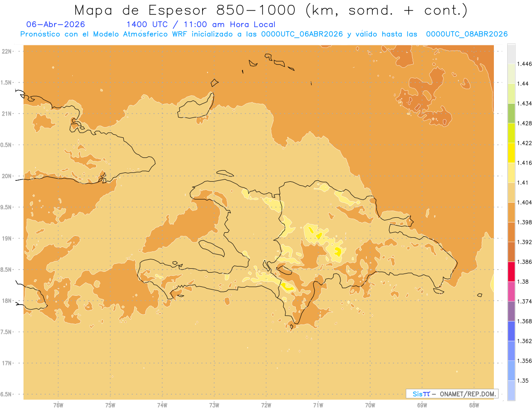Viewport: 532px width, 411px height.
Task: Click the 1.446 legend color swatch
Action: [511, 54]
